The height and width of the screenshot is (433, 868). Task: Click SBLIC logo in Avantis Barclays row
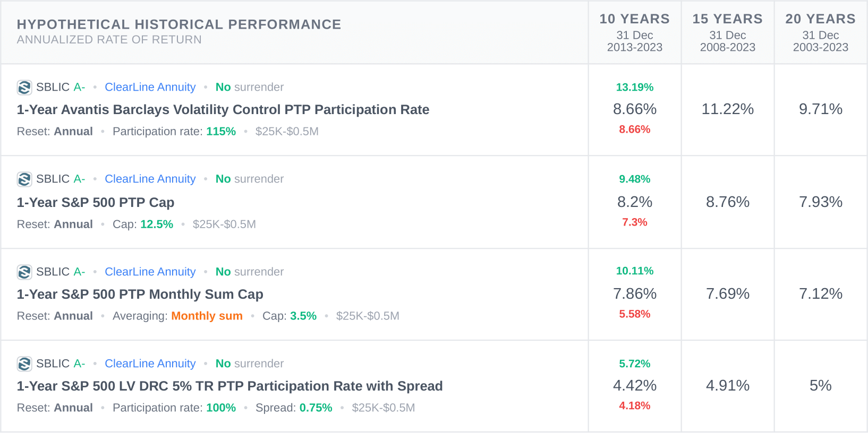pyautogui.click(x=24, y=88)
